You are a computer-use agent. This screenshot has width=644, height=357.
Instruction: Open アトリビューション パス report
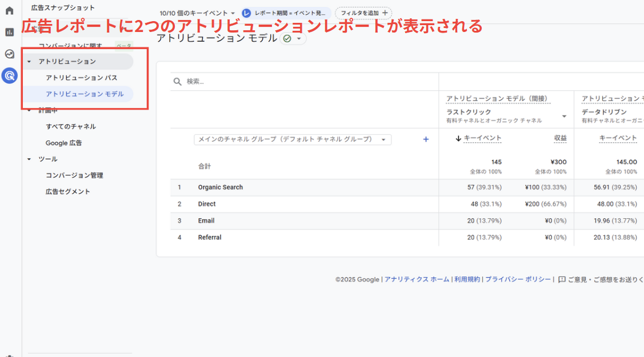click(x=81, y=78)
